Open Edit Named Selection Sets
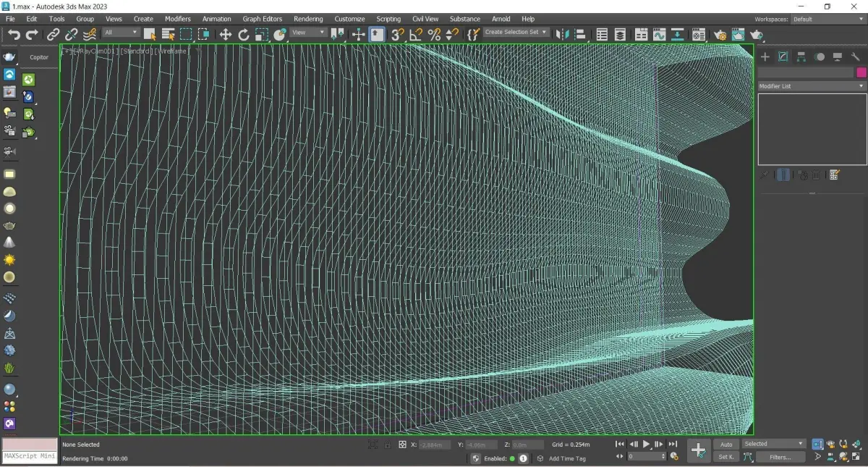Image resolution: width=868 pixels, height=467 pixels. click(473, 34)
